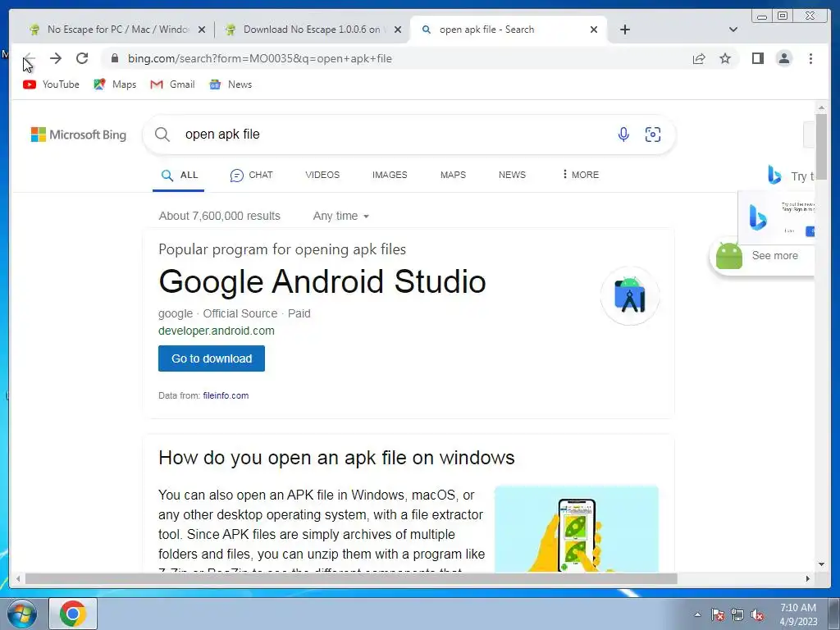Open the fileinfo.com data source link
The height and width of the screenshot is (630, 840).
point(226,395)
